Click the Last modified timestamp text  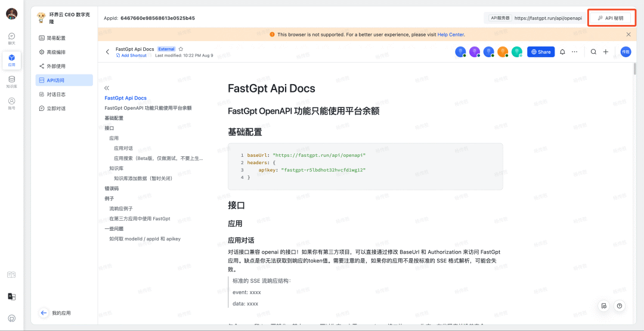184,55
